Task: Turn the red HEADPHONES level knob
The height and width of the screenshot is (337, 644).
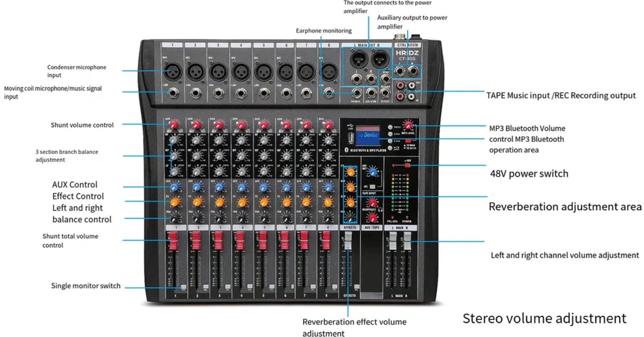Action: 372,218
